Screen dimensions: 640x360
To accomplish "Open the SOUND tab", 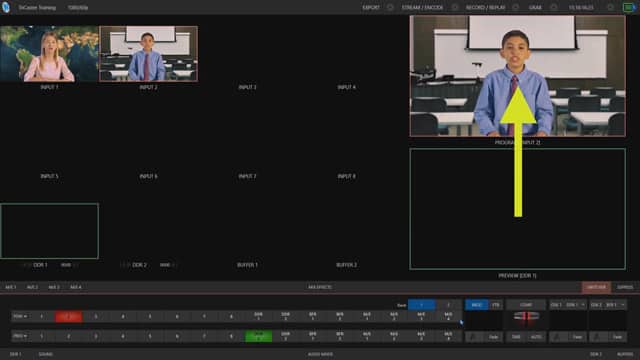I will [x=46, y=354].
